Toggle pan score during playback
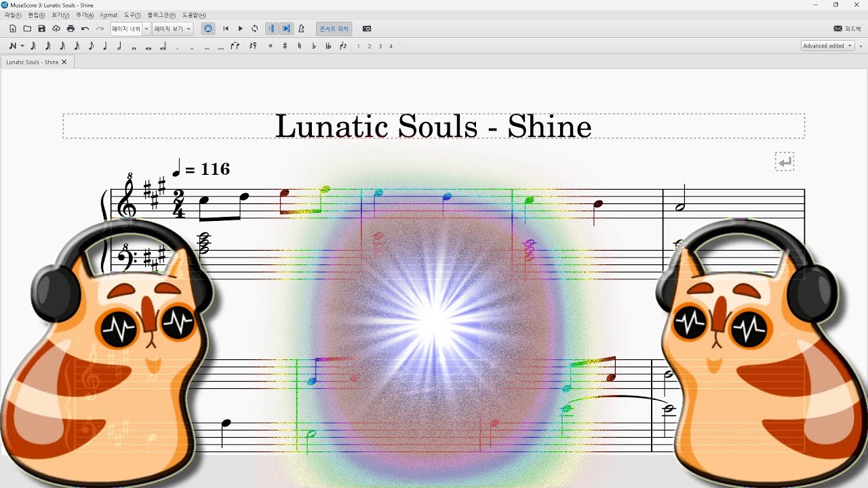The height and width of the screenshot is (488, 868). pyautogui.click(x=286, y=28)
